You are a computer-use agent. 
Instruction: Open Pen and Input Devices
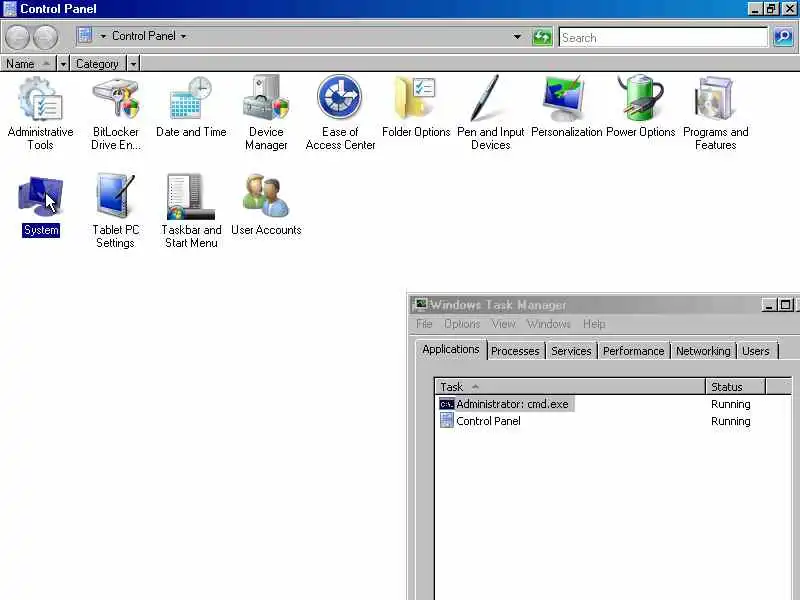(486, 98)
